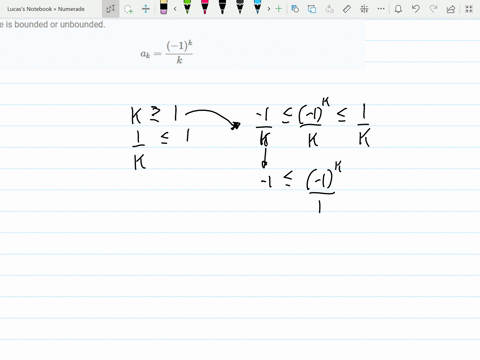Open the shapes tool
Viewport: 480px width, 360px height.
[x=295, y=9]
